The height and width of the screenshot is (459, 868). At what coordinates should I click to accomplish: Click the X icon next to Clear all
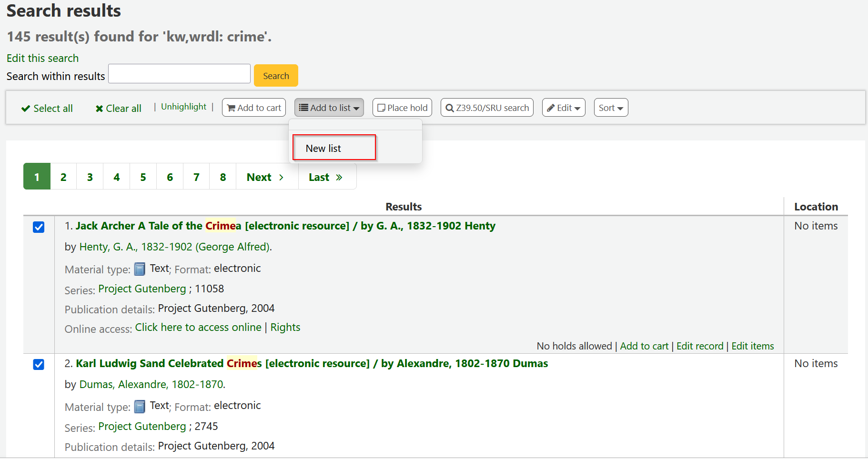(99, 108)
